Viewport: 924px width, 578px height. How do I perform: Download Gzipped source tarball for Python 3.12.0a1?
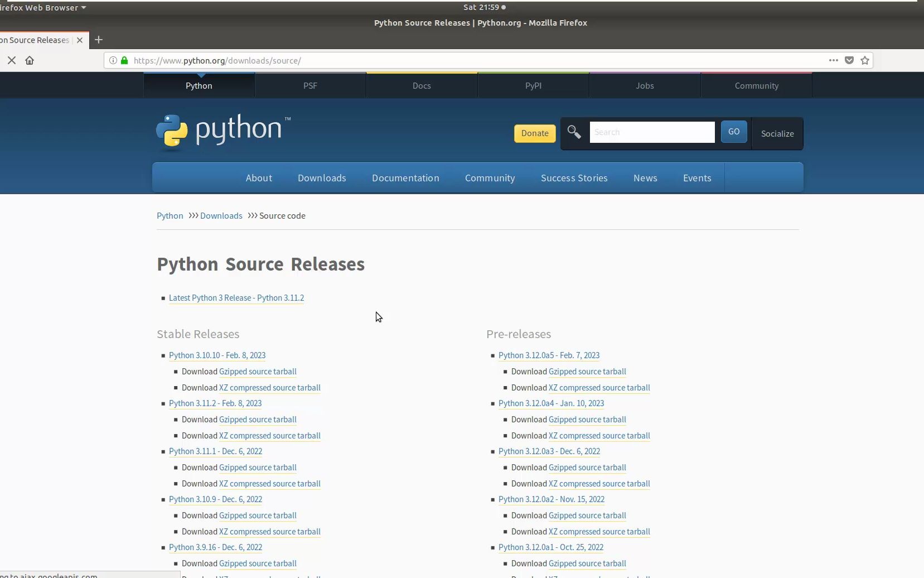(587, 563)
